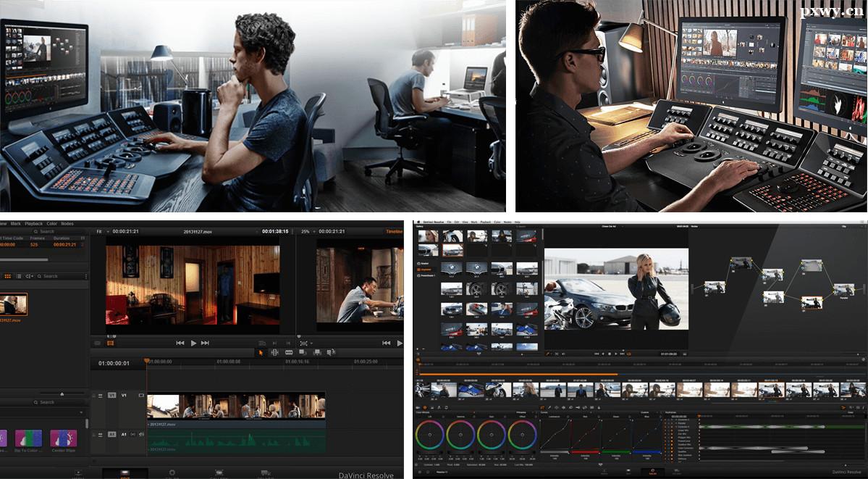This screenshot has width=868, height=479.
Task: Choose the blade razor tool in timeline toolbar
Action: pyautogui.click(x=288, y=352)
